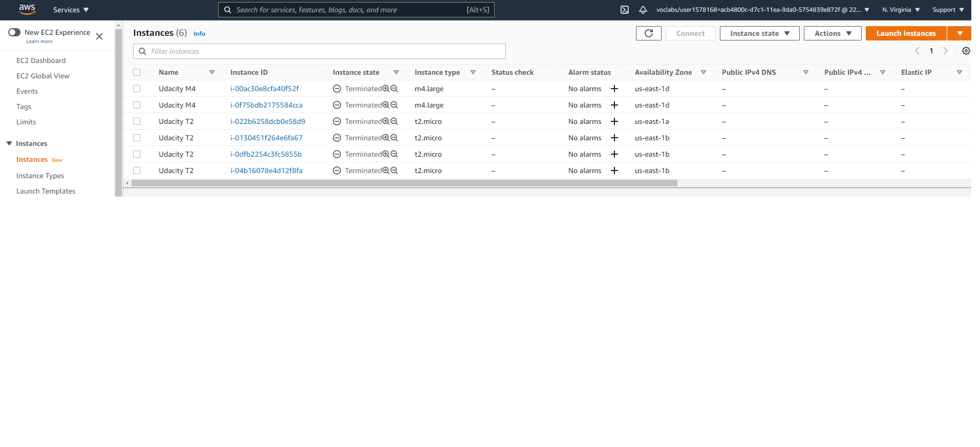Open the Instance state dropdown
Viewport: 980px width, 447px height.
[759, 33]
